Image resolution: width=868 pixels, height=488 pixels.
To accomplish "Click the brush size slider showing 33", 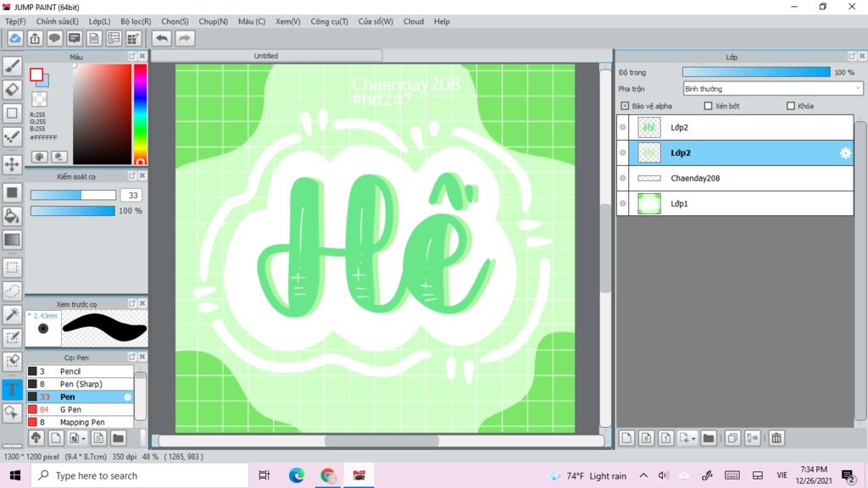I will pos(73,195).
